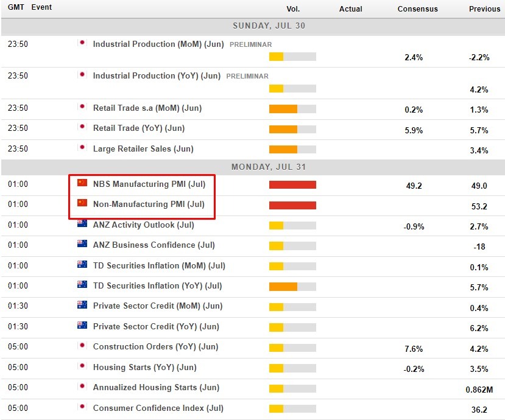The width and height of the screenshot is (505, 420).
Task: Click the China flag next to Non-Manufacturing PMI
Action: point(82,205)
